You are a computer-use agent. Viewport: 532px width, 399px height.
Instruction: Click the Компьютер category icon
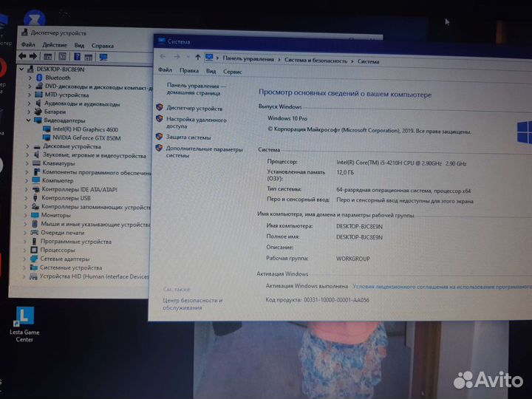[x=36, y=180]
